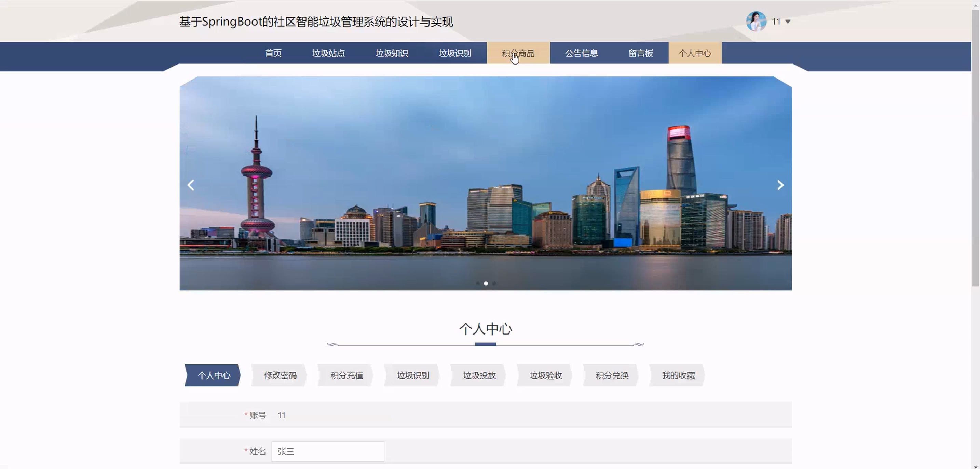The width and height of the screenshot is (980, 469).
Task: Go to 垃圾知识 page
Action: [x=392, y=53]
